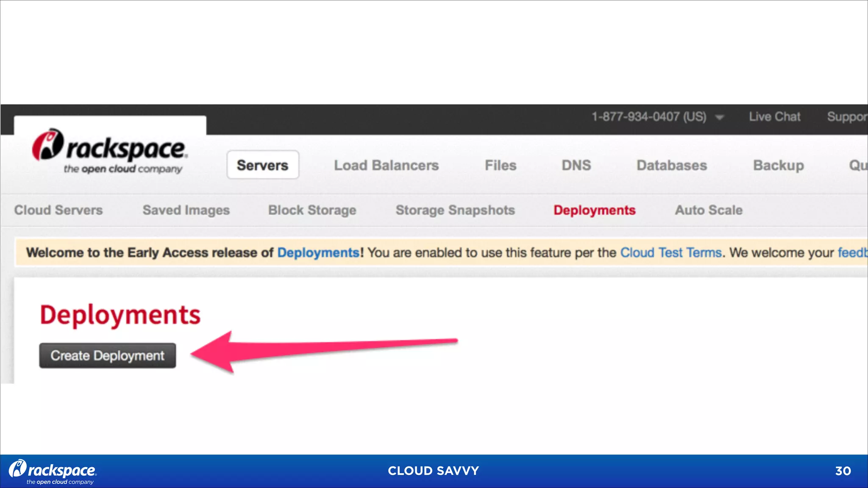Go to Saved Images
Viewport: 868px width, 488px height.
tap(186, 210)
